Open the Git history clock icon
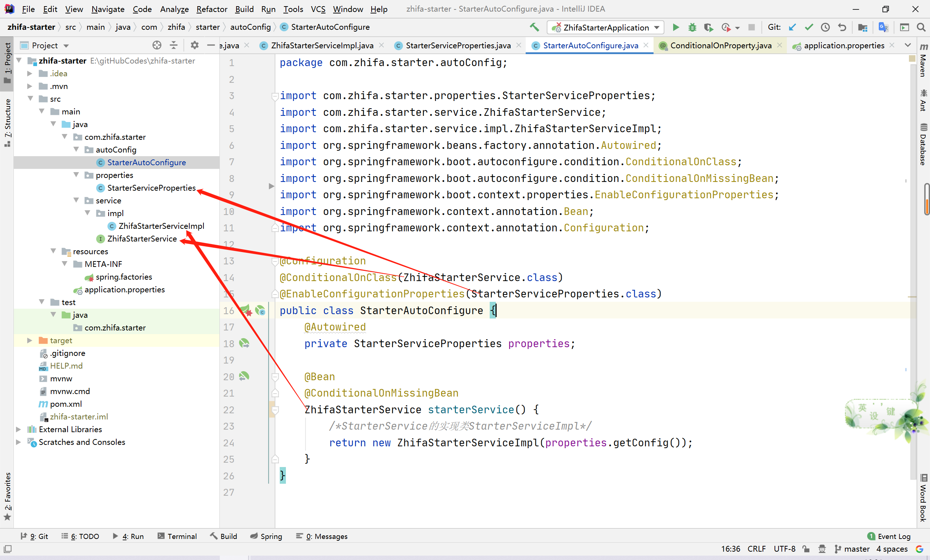Image resolution: width=930 pixels, height=560 pixels. 825,27
